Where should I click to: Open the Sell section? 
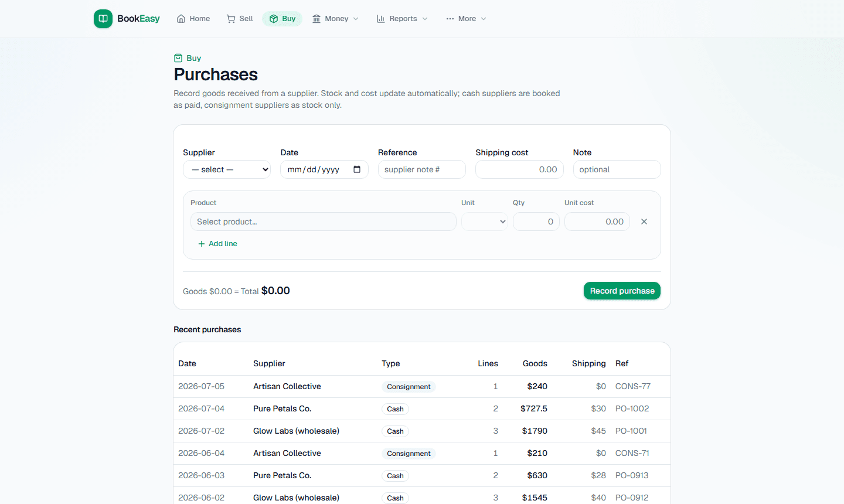click(240, 19)
